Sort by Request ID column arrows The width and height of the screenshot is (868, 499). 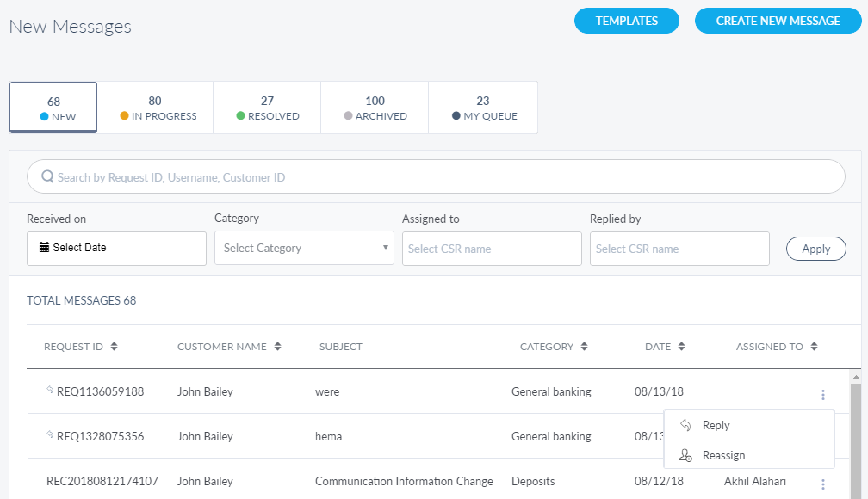pyautogui.click(x=115, y=347)
